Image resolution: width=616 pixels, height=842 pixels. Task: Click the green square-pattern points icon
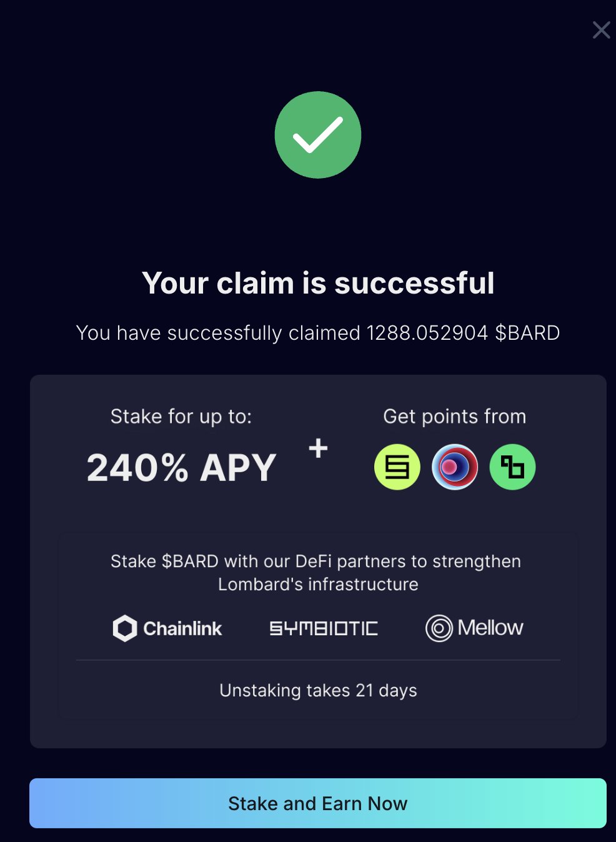(512, 467)
